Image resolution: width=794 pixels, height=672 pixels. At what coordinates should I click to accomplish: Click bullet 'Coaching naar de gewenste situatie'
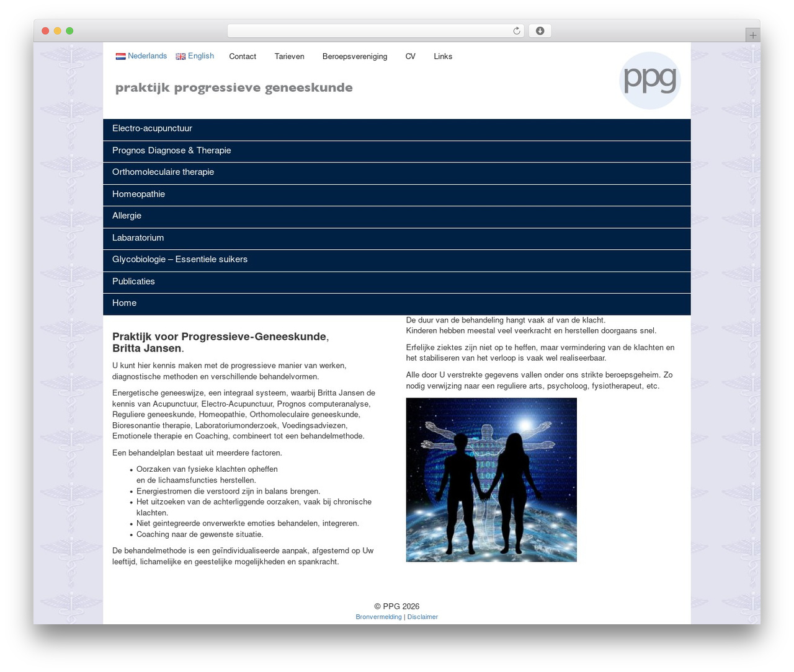pos(200,534)
